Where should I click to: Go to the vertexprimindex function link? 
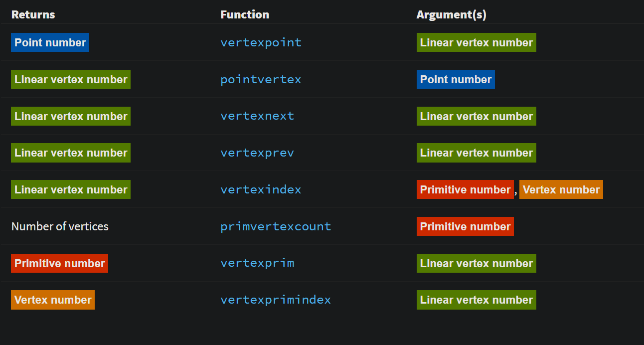point(276,300)
